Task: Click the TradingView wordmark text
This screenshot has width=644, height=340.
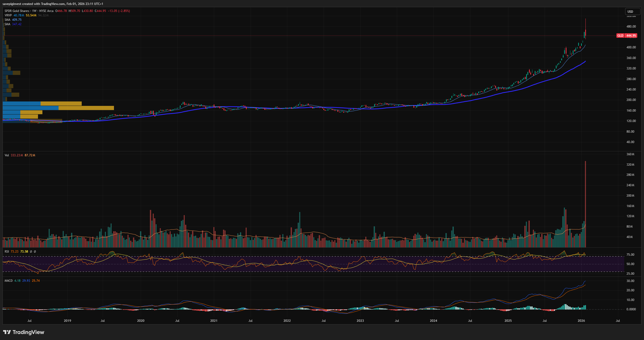Action: tap(28, 332)
